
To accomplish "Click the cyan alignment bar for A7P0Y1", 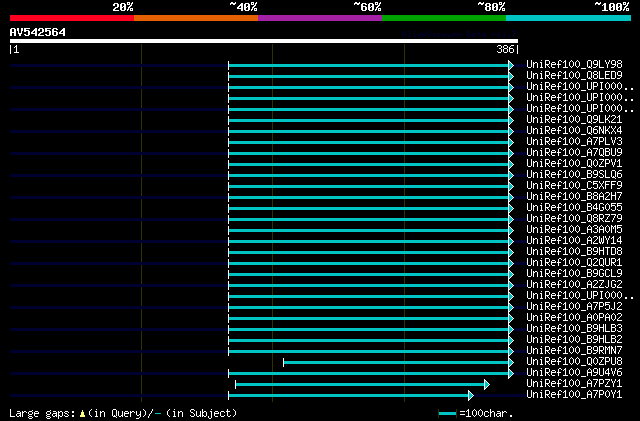I will coord(349,395).
